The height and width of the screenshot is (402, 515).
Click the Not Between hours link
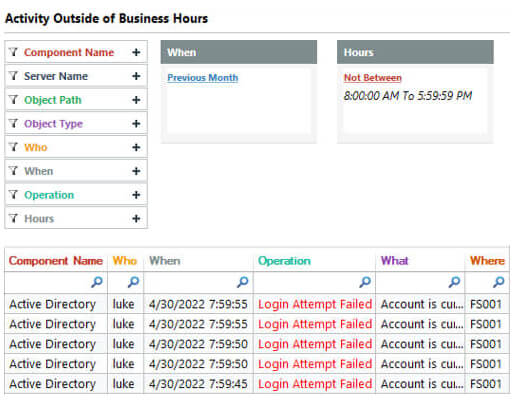373,78
